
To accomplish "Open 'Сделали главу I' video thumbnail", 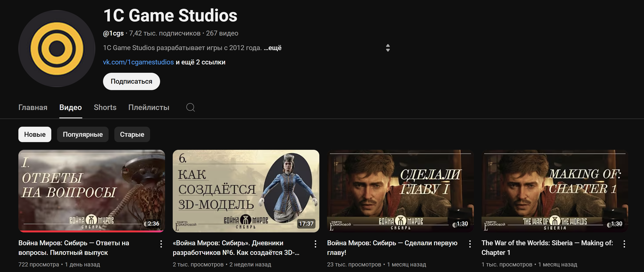I will pos(400,191).
